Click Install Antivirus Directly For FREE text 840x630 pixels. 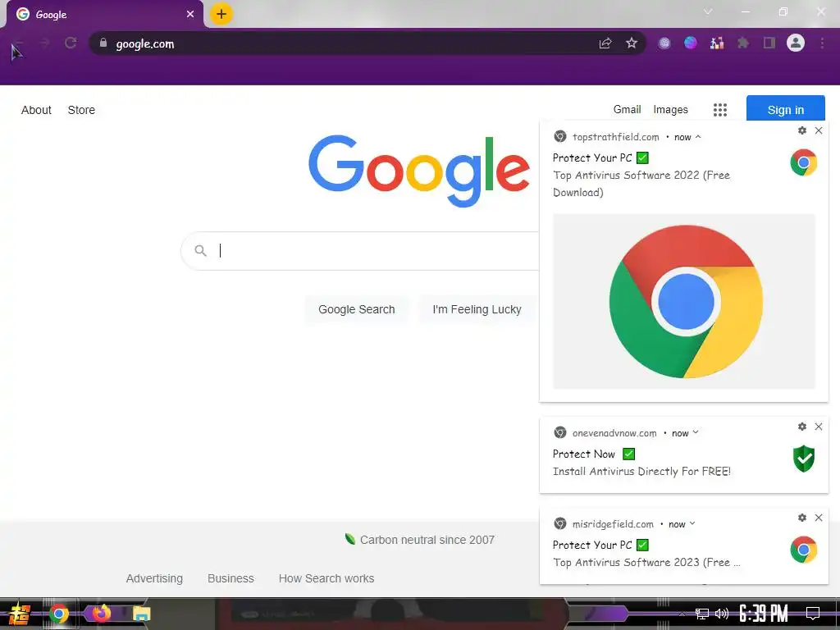click(x=641, y=472)
